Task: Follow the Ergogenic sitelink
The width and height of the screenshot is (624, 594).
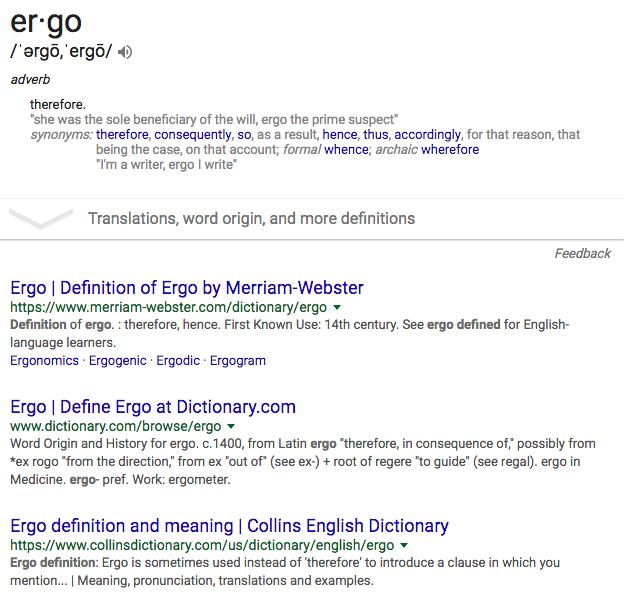Action: (117, 360)
